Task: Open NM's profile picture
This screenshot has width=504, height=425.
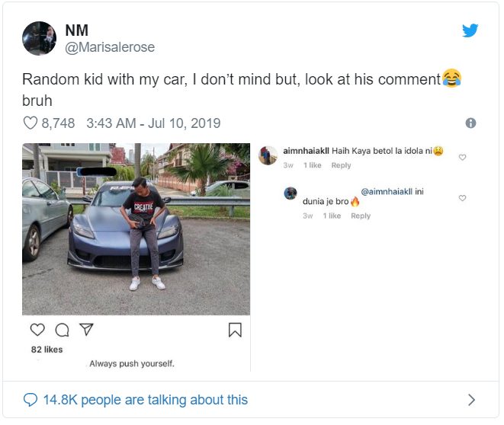Action: pos(40,38)
